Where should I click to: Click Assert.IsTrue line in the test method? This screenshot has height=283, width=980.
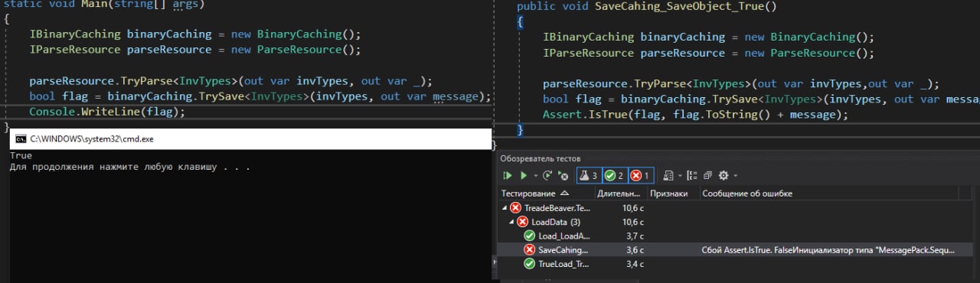pos(695,115)
